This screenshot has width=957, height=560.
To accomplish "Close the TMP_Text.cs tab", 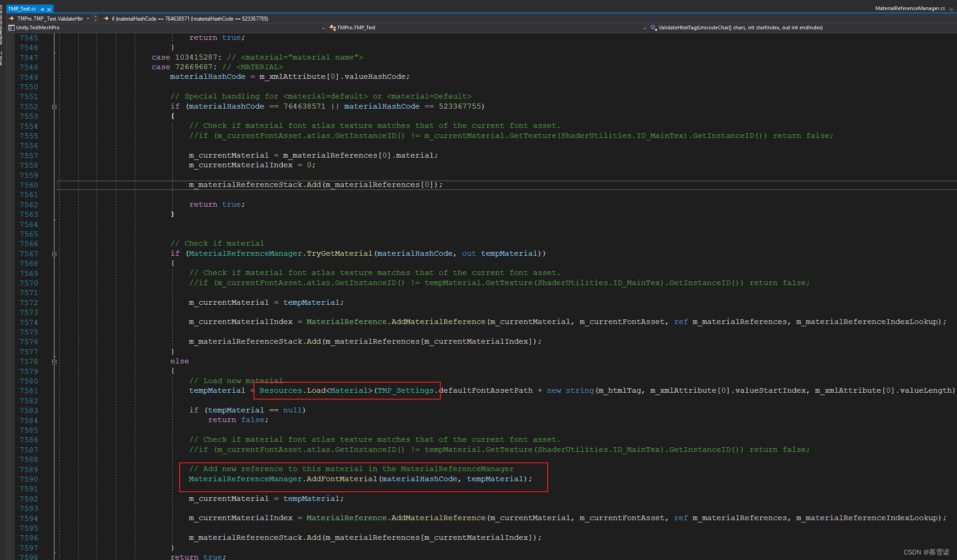I will (x=49, y=9).
